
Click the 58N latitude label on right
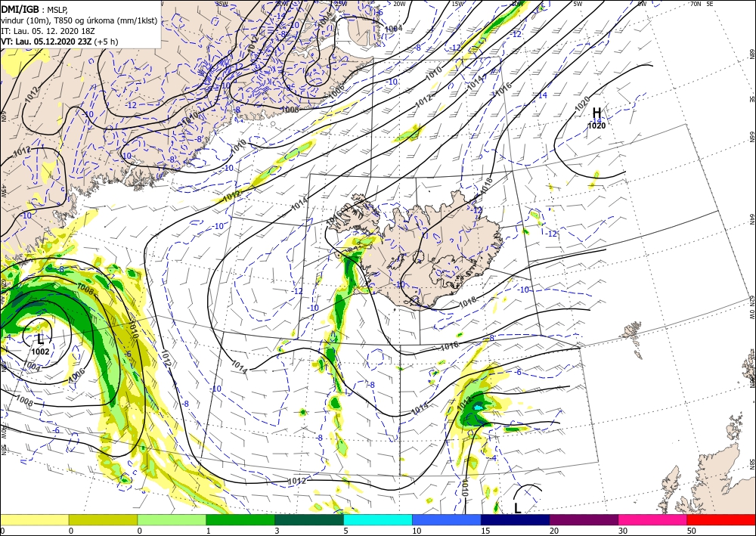coord(751,463)
